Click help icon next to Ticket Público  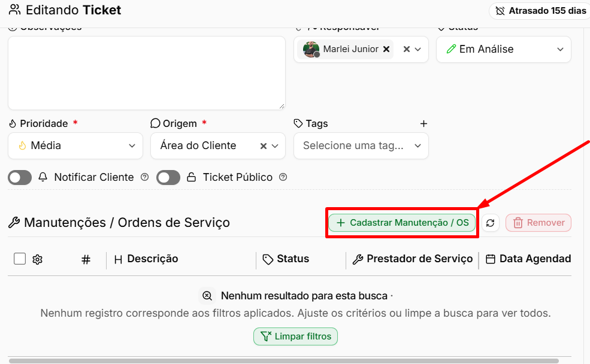[x=283, y=177]
